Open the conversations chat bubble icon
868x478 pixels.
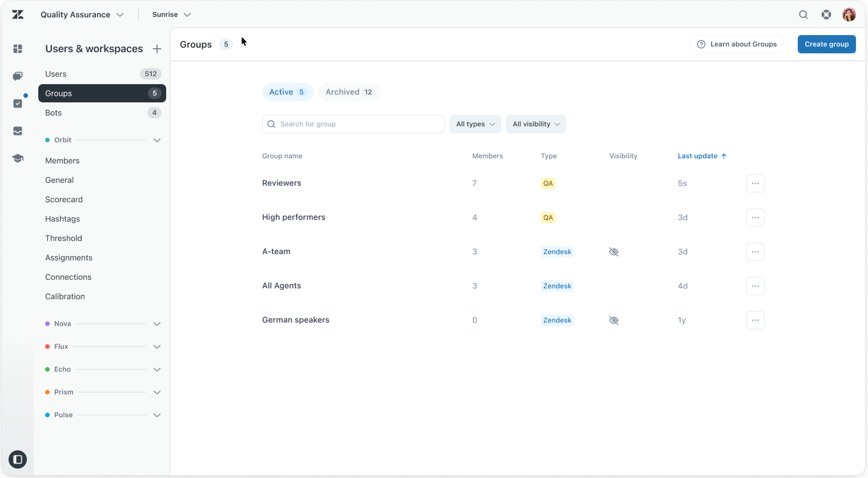click(x=17, y=76)
